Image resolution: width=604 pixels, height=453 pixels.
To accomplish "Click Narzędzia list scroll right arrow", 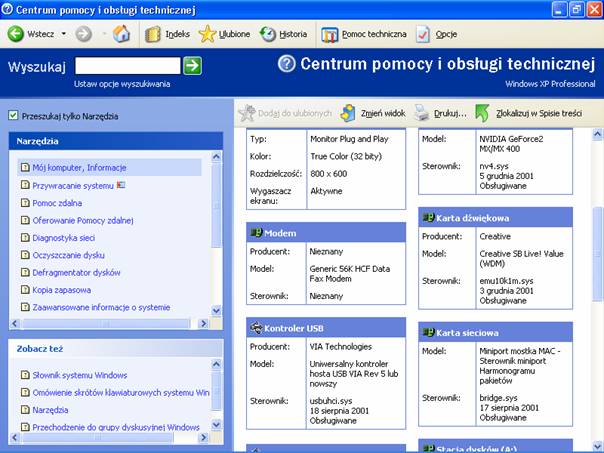I will click(x=203, y=323).
